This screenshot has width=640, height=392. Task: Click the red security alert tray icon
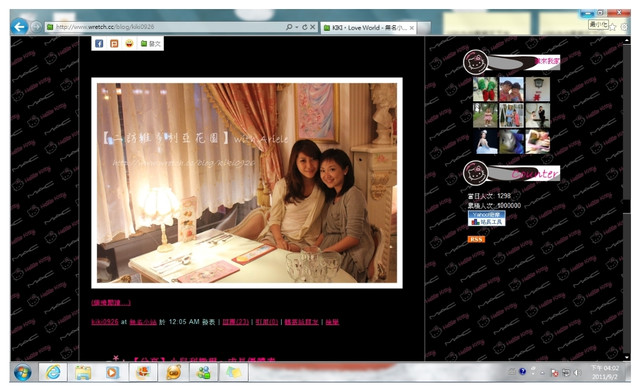pos(555,372)
